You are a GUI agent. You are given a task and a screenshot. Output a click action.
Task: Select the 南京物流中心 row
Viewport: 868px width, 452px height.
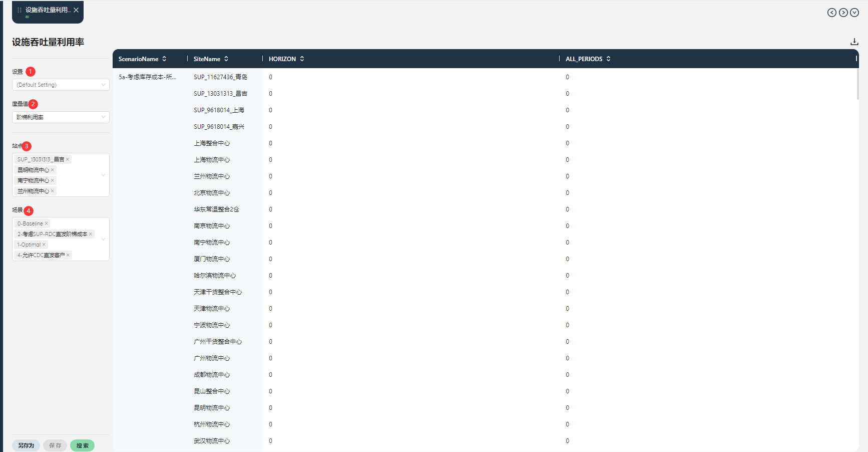click(x=486, y=226)
